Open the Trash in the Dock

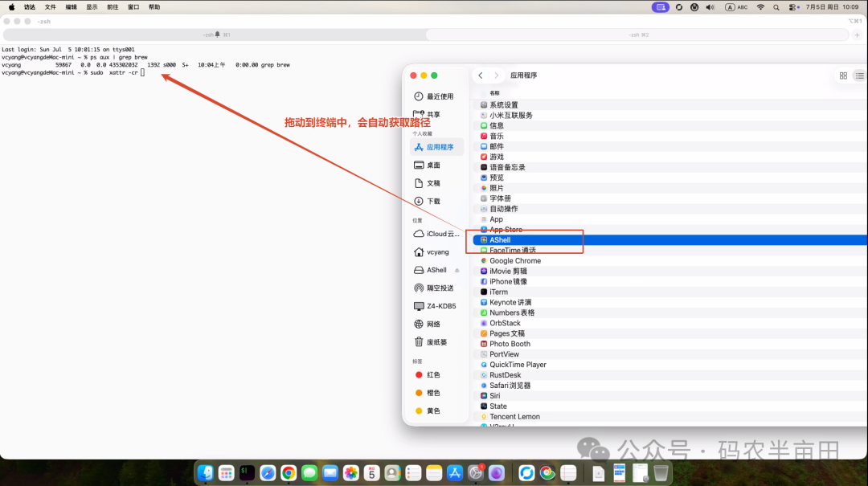[661, 472]
